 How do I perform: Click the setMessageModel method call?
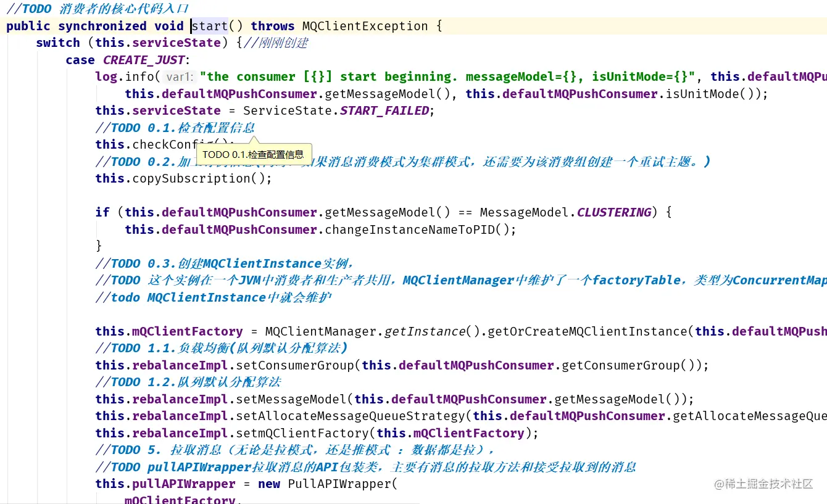291,399
